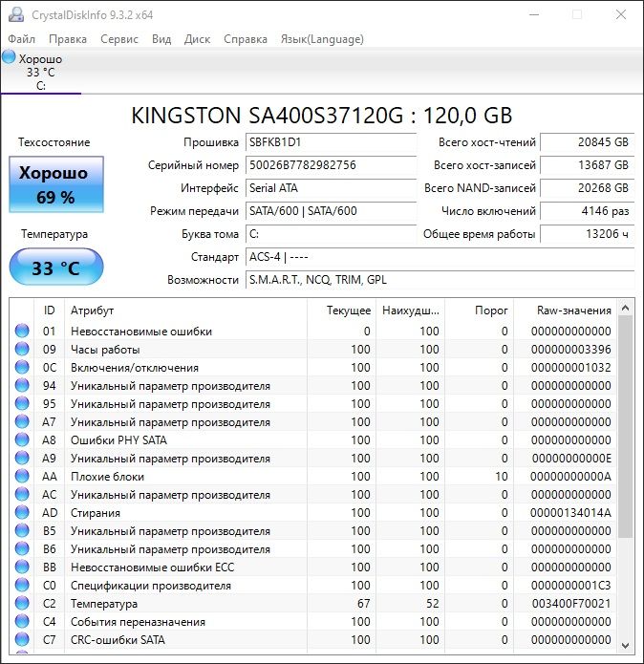Click the Атрибут column header
Image resolution: width=644 pixels, height=664 pixels.
click(x=185, y=311)
